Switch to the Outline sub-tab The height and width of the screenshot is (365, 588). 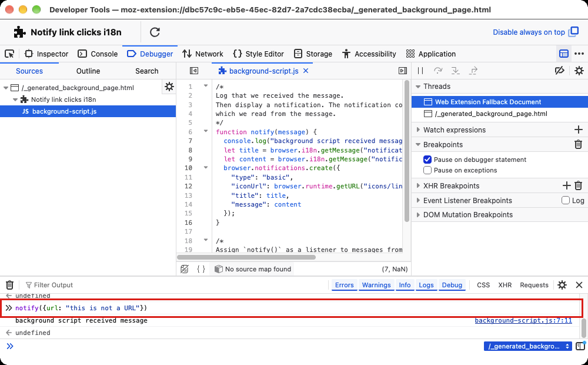(88, 71)
